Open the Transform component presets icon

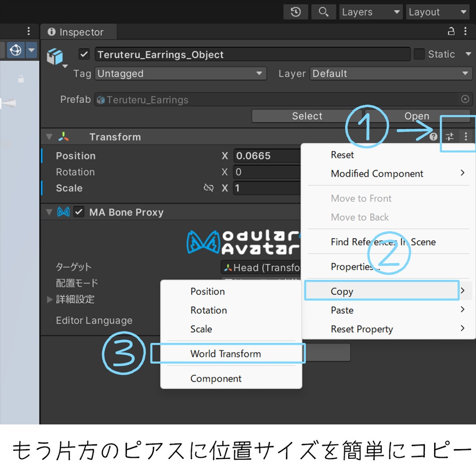tap(449, 137)
